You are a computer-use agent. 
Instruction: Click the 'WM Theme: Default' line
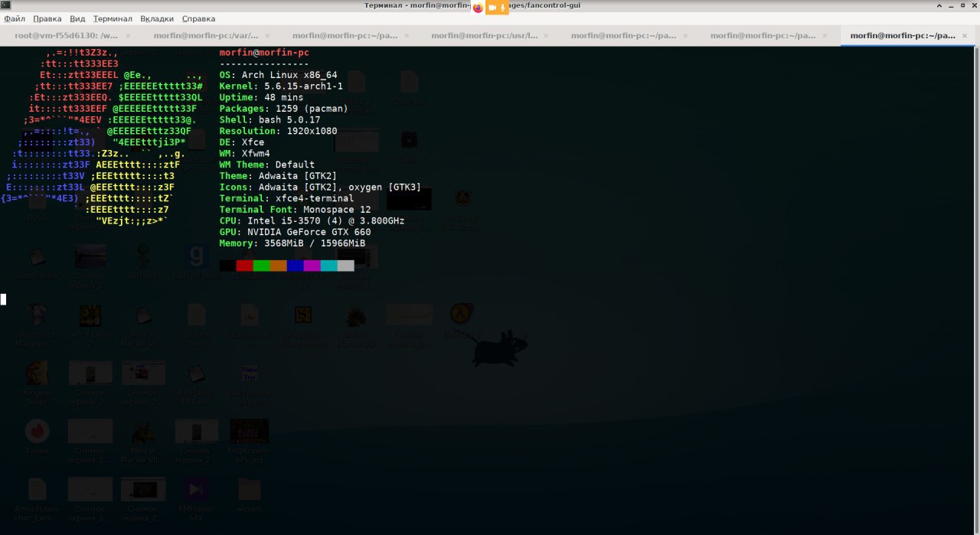[x=267, y=165]
